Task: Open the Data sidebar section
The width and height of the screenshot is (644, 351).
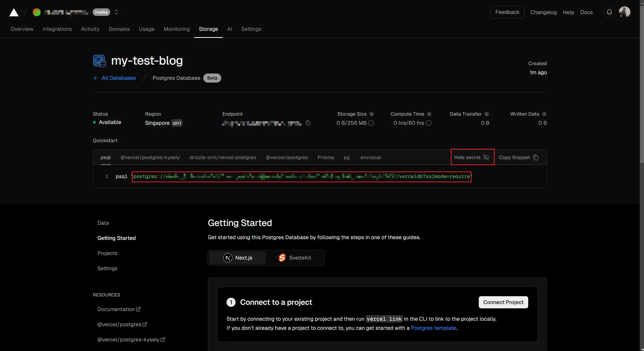Action: coord(103,223)
